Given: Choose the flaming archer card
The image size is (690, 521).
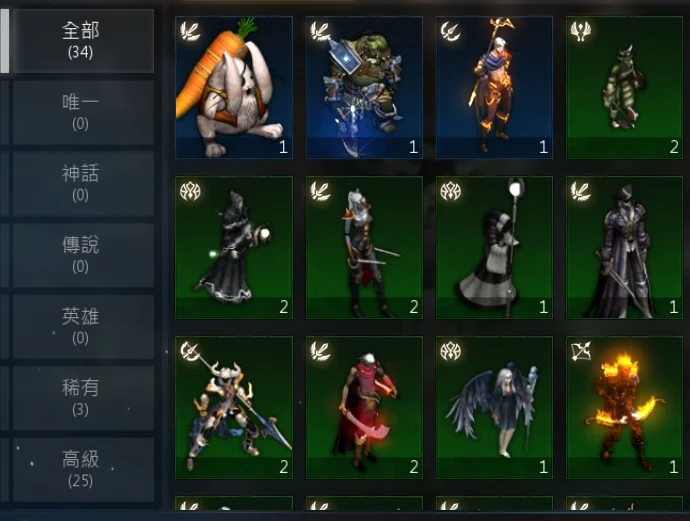Looking at the screenshot, I should pyautogui.click(x=624, y=407).
